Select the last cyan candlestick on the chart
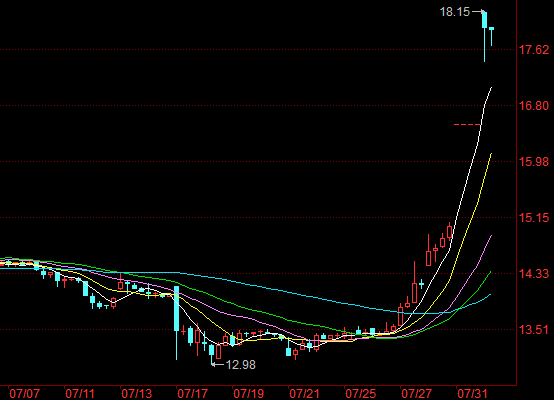The width and height of the screenshot is (554, 400). [x=491, y=35]
